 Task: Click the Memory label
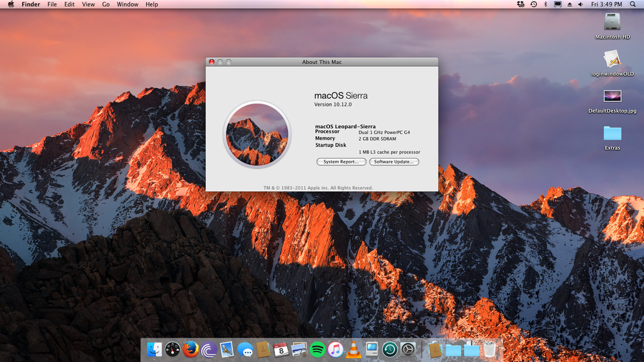tap(325, 138)
